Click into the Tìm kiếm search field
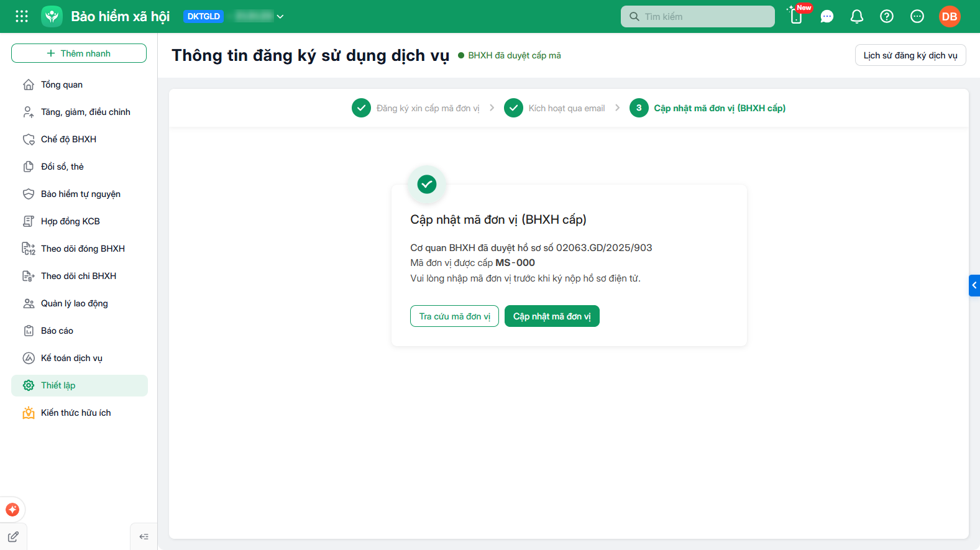This screenshot has height=550, width=980. [698, 16]
